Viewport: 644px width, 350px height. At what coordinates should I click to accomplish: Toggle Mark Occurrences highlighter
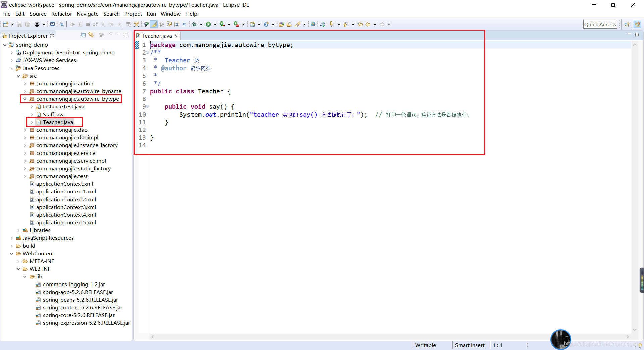[x=154, y=24]
